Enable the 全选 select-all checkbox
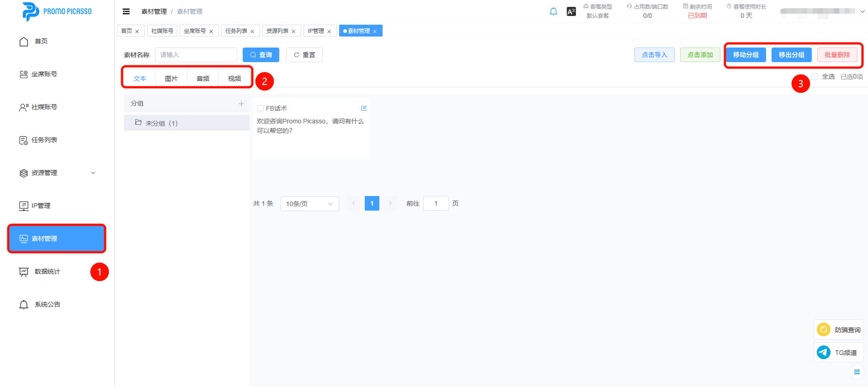868x387 pixels. click(x=815, y=76)
